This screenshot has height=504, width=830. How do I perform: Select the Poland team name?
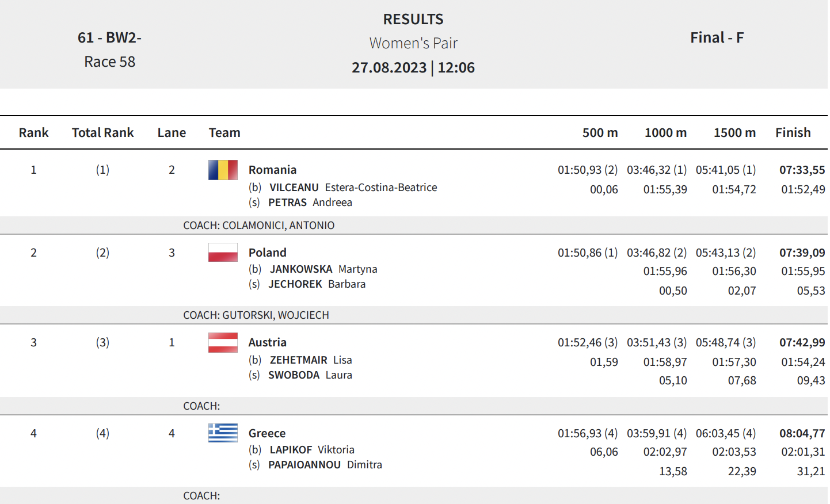tap(267, 253)
